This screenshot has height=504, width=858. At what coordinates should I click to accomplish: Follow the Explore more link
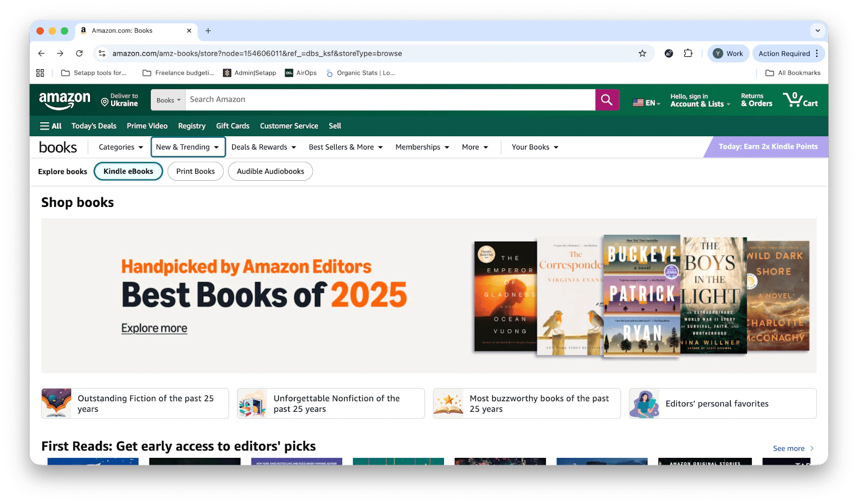(154, 328)
